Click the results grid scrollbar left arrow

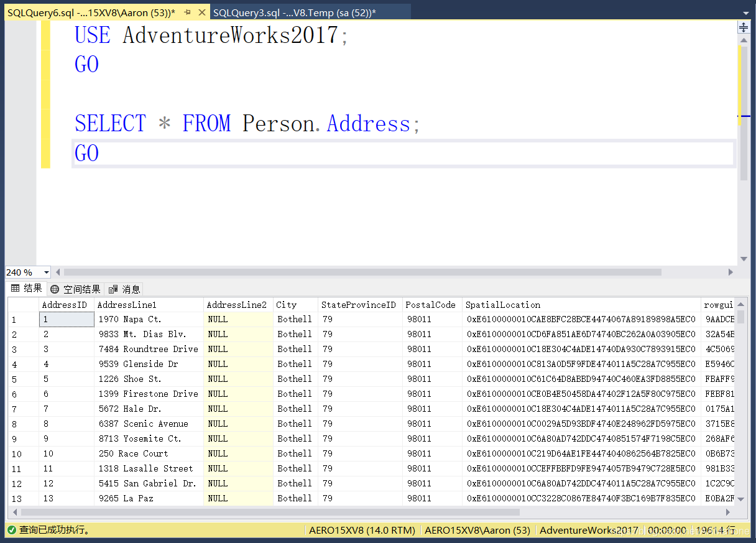coord(14,513)
